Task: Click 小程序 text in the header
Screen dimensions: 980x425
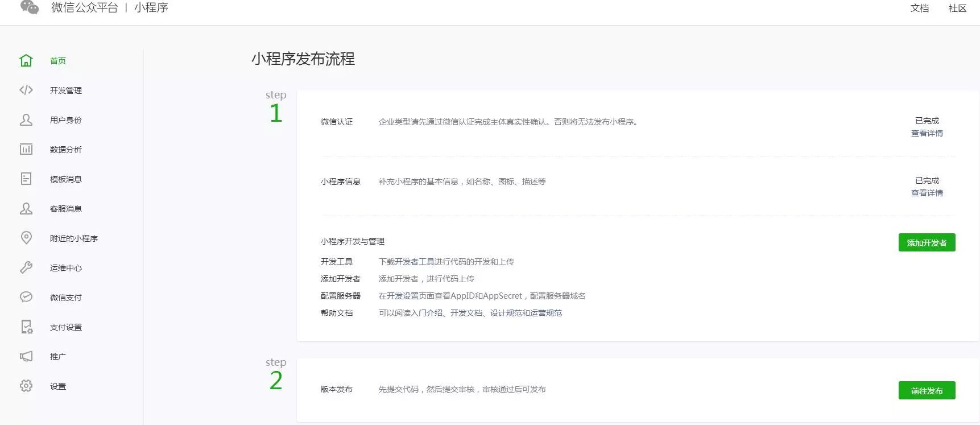Action: click(x=151, y=7)
